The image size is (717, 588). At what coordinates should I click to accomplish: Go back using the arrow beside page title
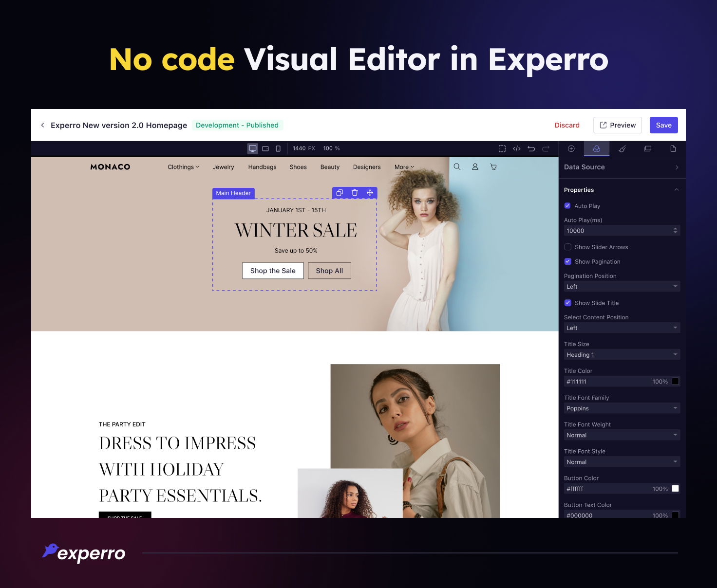click(42, 125)
